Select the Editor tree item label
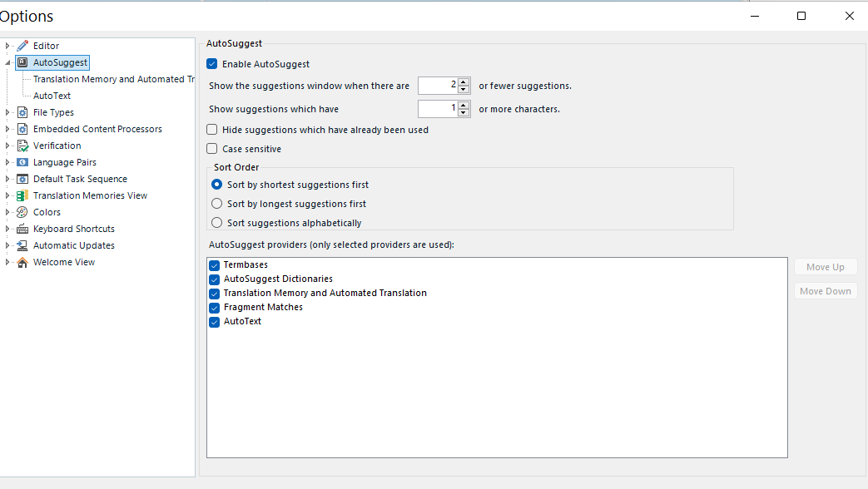 (46, 46)
